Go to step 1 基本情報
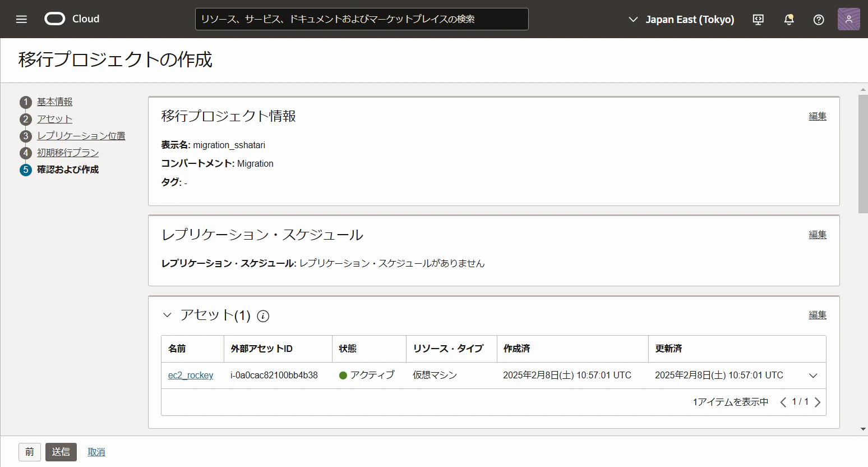The width and height of the screenshot is (868, 467). click(54, 102)
